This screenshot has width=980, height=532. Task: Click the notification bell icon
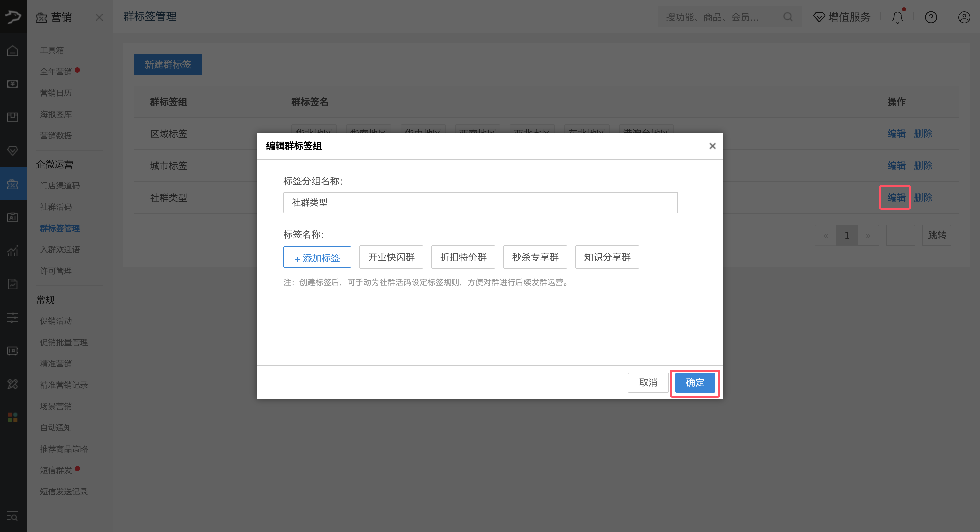[897, 17]
